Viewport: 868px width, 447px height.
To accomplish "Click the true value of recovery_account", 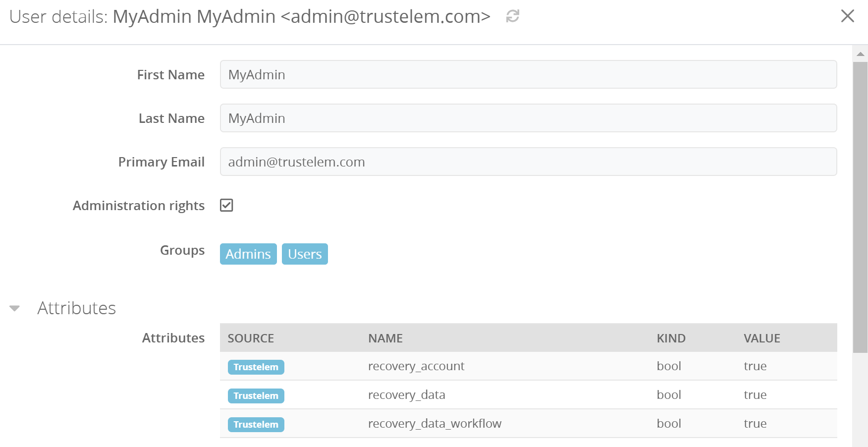I will pyautogui.click(x=755, y=366).
